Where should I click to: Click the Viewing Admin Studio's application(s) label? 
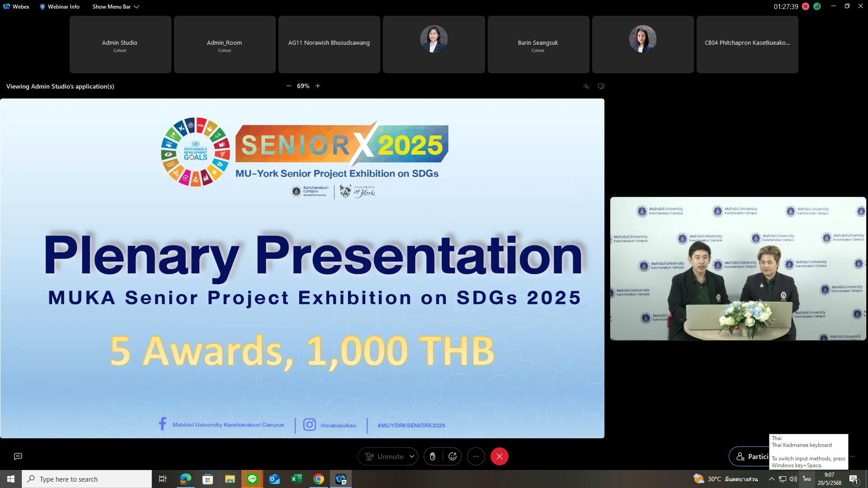(x=60, y=86)
